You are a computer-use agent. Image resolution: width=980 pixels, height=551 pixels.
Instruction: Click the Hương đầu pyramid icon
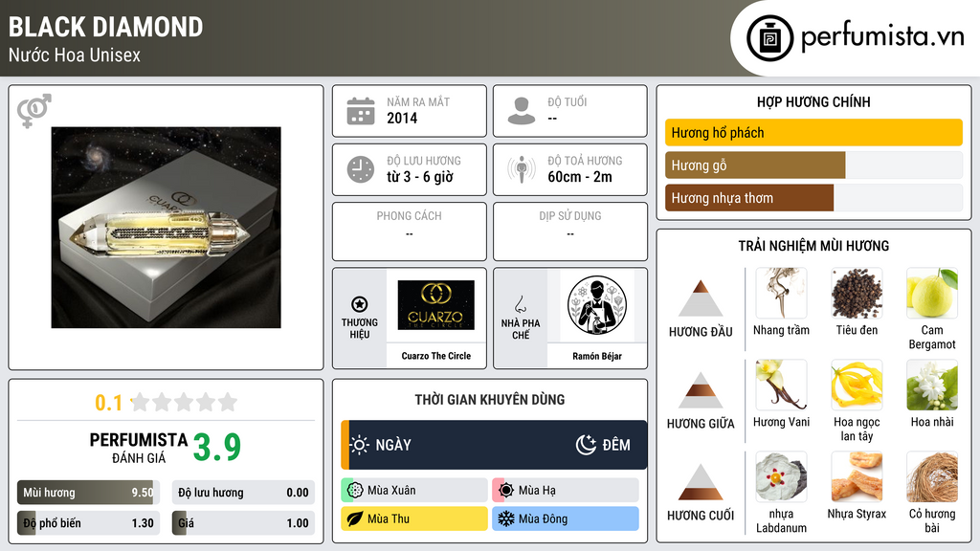pos(701,298)
